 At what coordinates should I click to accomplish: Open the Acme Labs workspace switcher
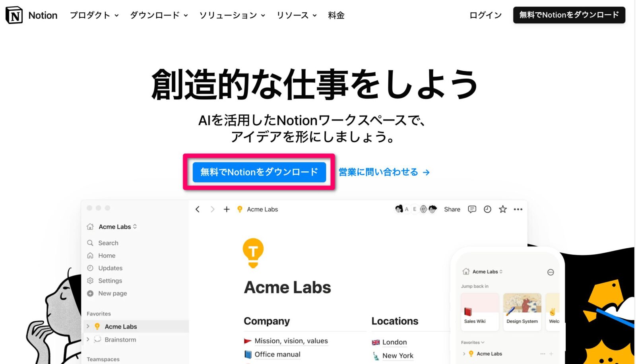coord(118,227)
